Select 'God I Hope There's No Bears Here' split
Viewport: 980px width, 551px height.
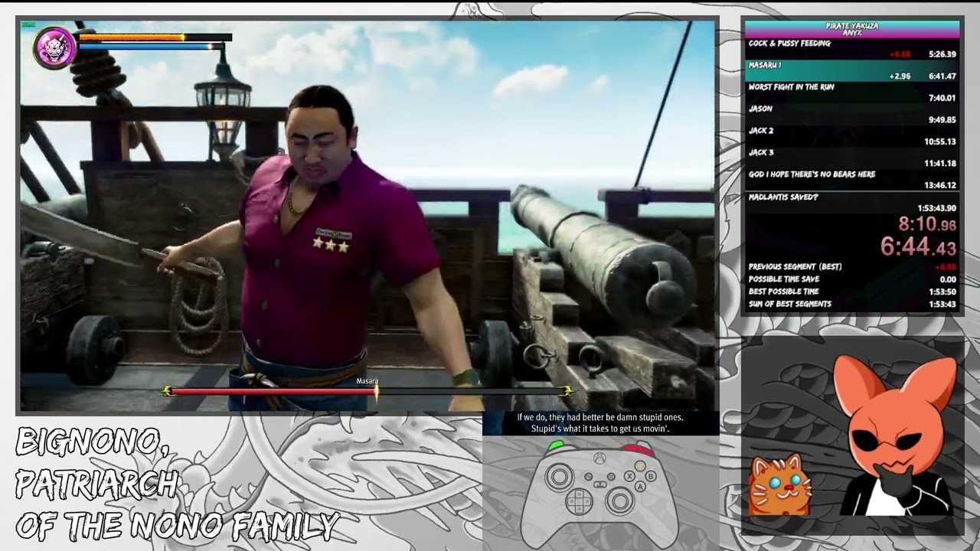point(852,179)
